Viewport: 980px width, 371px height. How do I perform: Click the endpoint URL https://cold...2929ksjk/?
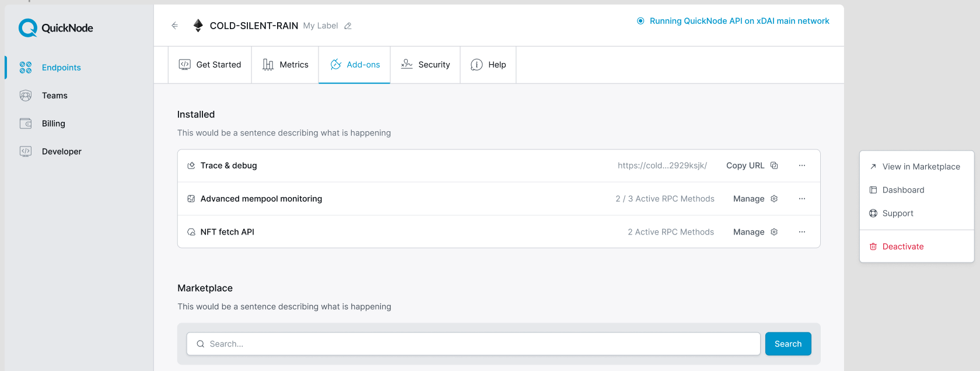pyautogui.click(x=662, y=166)
